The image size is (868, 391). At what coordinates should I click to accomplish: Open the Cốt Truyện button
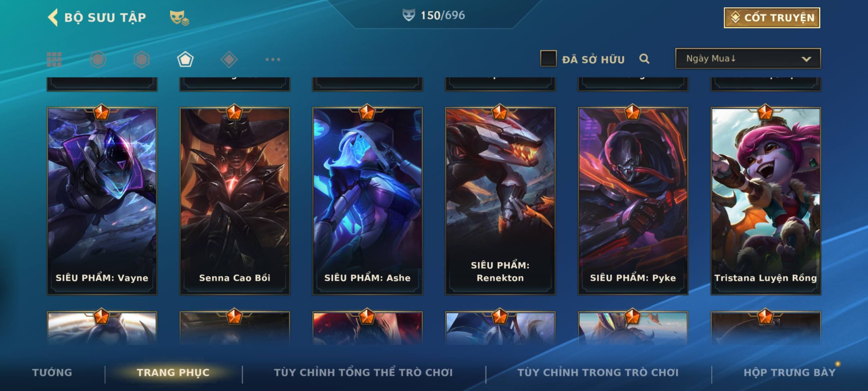pos(772,17)
